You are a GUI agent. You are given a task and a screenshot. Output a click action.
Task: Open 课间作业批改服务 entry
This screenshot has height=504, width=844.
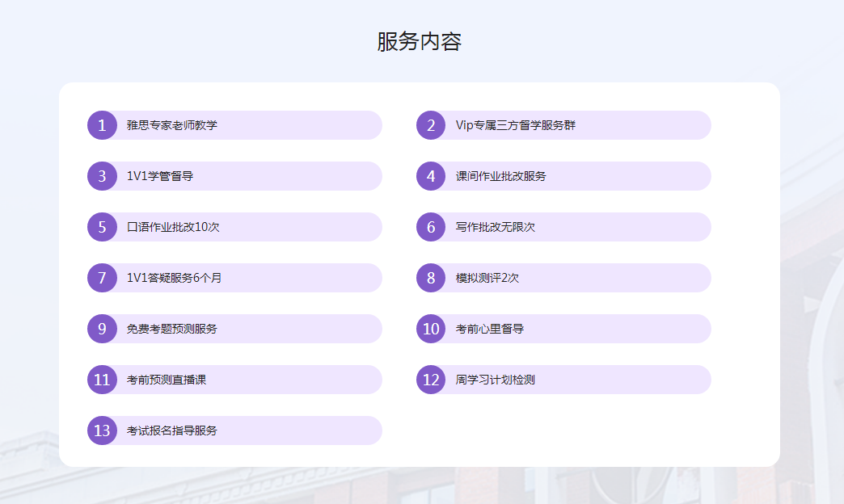pyautogui.click(x=500, y=176)
